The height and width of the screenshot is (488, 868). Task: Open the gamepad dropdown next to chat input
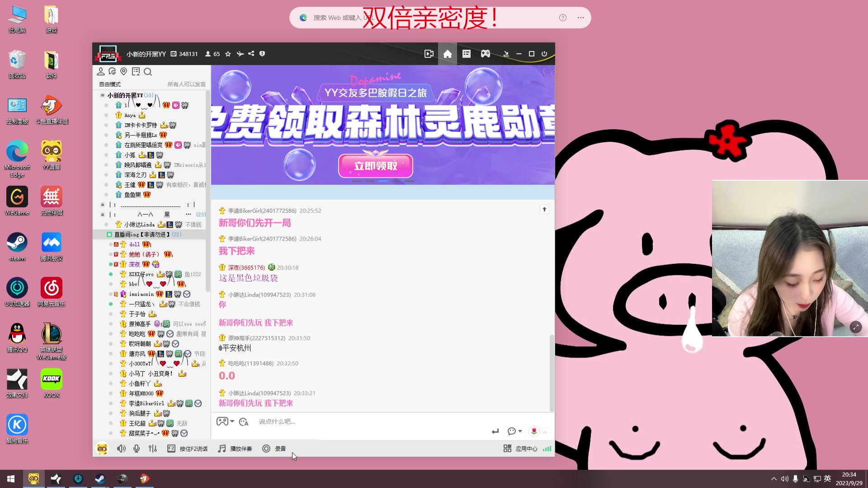pos(225,421)
